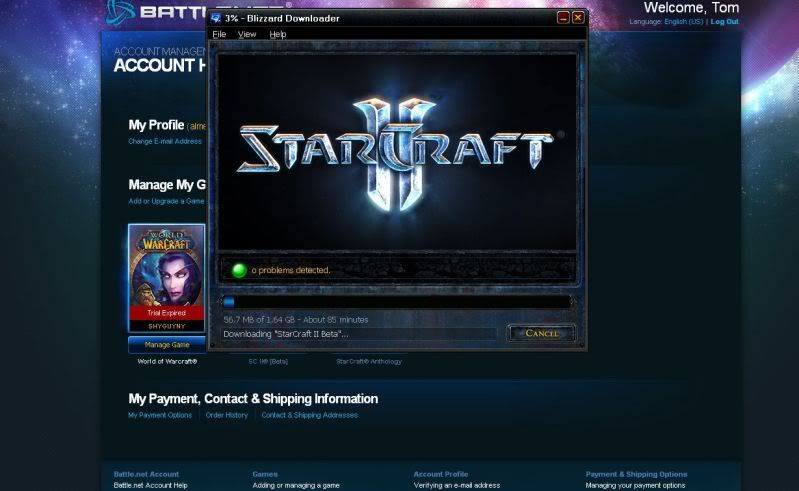
Task: Click the Battle.net logo icon
Action: 120,11
